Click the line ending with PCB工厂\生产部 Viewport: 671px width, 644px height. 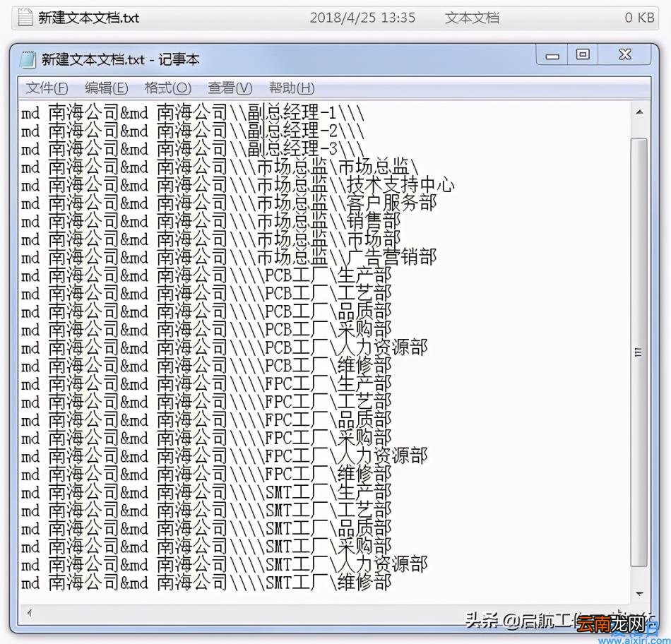click(x=207, y=276)
